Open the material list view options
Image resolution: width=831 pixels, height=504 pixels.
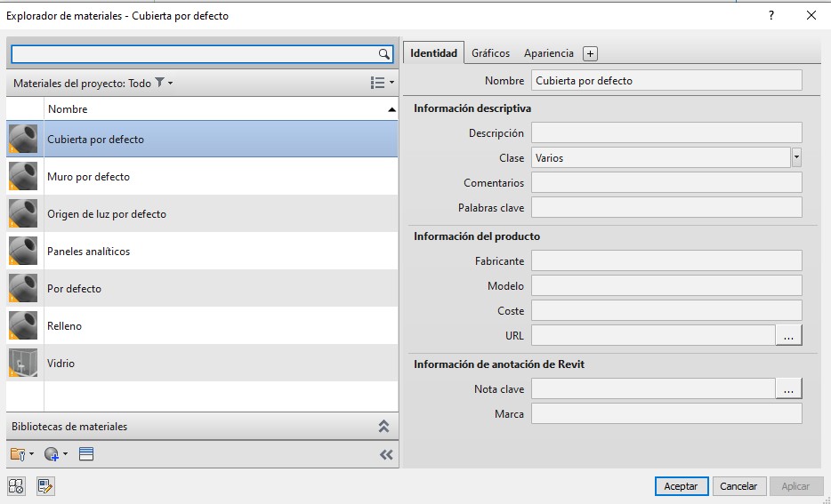tap(382, 83)
